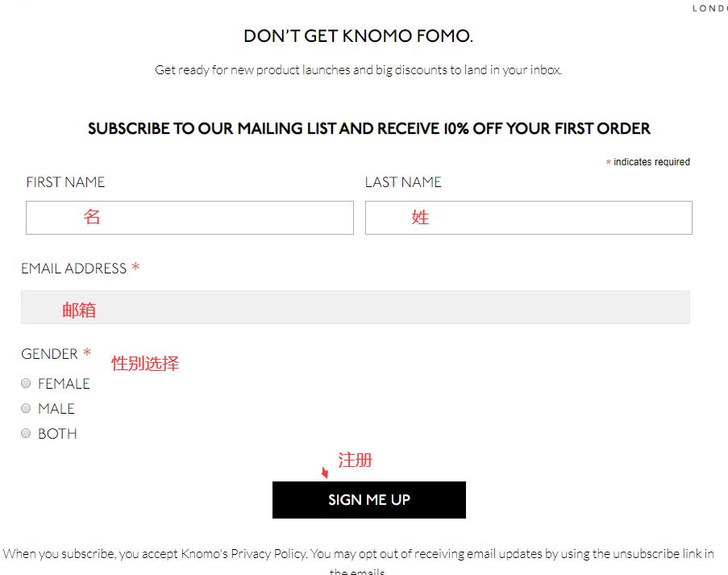The width and height of the screenshot is (728, 575).
Task: Click the "indicates required" note
Action: point(651,162)
